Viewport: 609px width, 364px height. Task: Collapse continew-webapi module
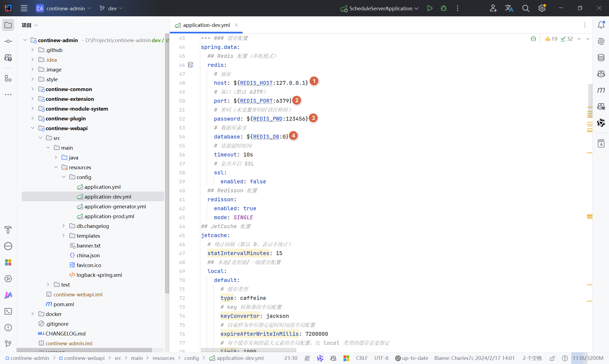click(32, 128)
